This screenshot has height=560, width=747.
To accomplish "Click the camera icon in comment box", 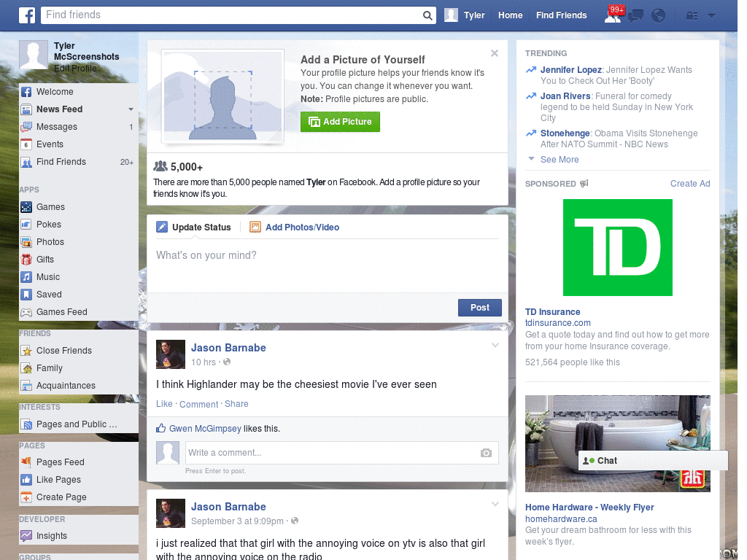I will tap(486, 453).
